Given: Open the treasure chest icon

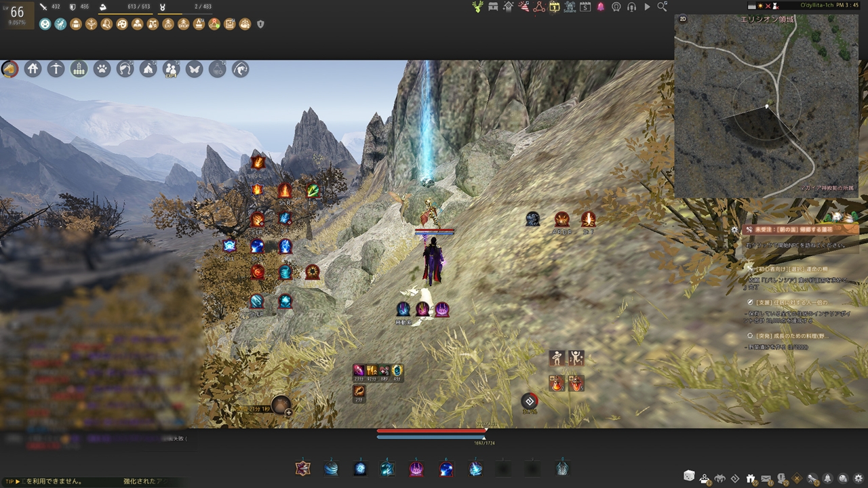Looking at the screenshot, I should point(493,7).
